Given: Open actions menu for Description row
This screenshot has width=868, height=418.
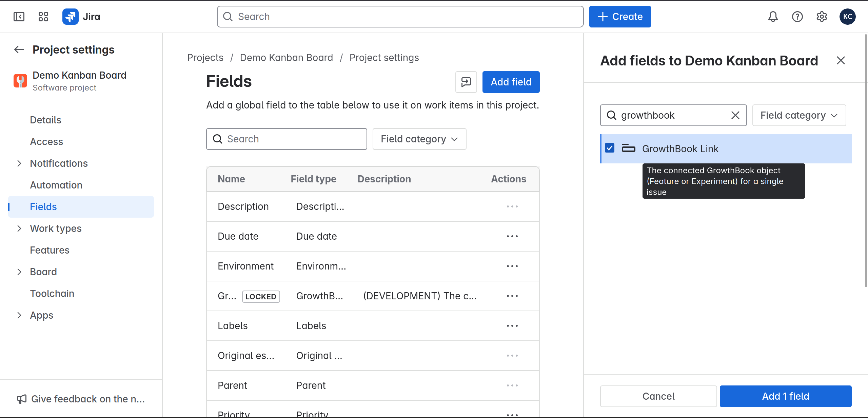Looking at the screenshot, I should click(x=512, y=206).
